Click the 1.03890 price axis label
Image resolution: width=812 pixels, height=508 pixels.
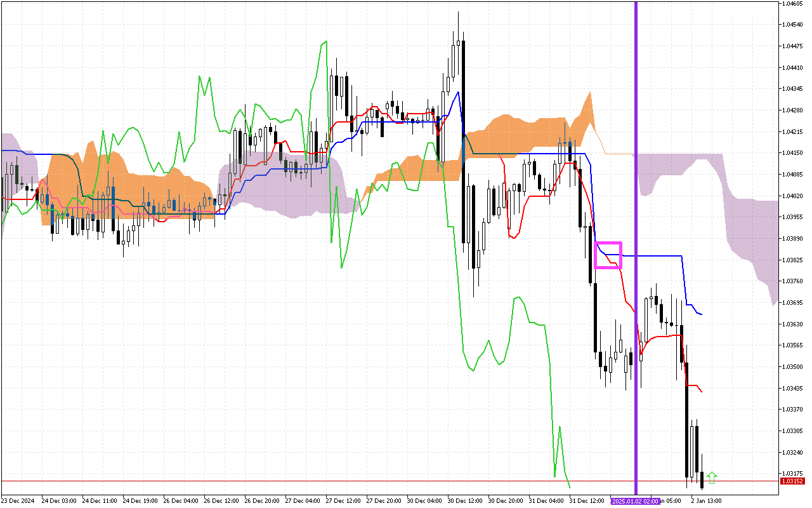click(792, 239)
